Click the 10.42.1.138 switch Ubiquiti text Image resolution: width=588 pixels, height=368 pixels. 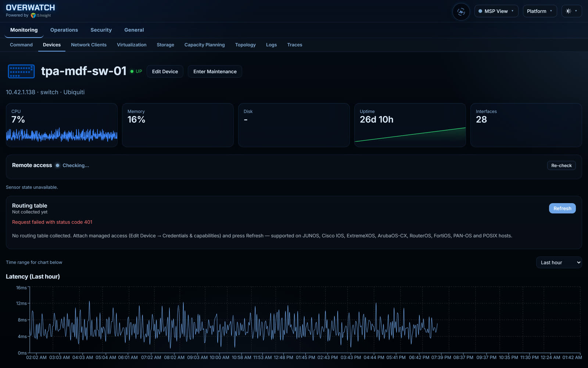tap(45, 92)
